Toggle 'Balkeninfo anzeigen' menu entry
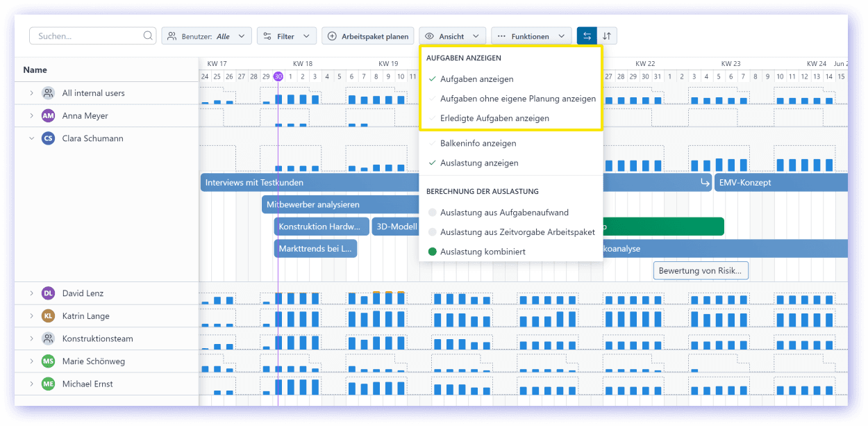 pyautogui.click(x=478, y=143)
